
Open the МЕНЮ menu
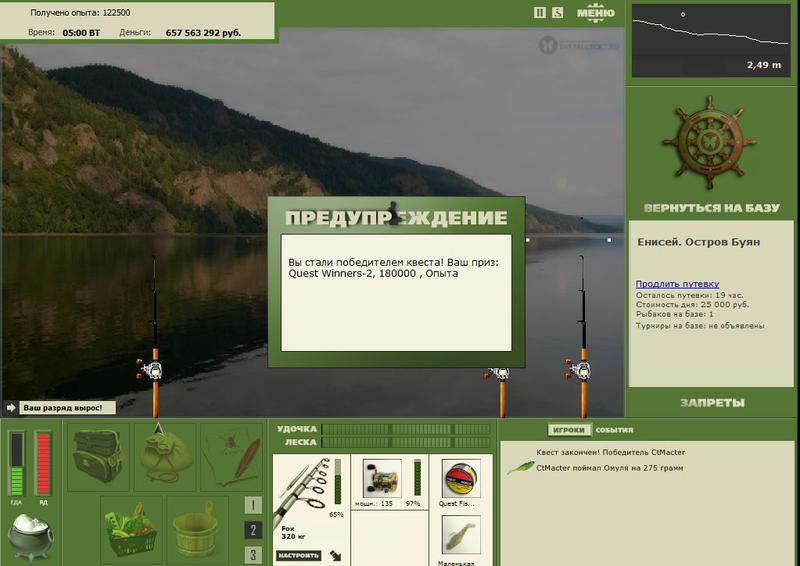click(595, 13)
